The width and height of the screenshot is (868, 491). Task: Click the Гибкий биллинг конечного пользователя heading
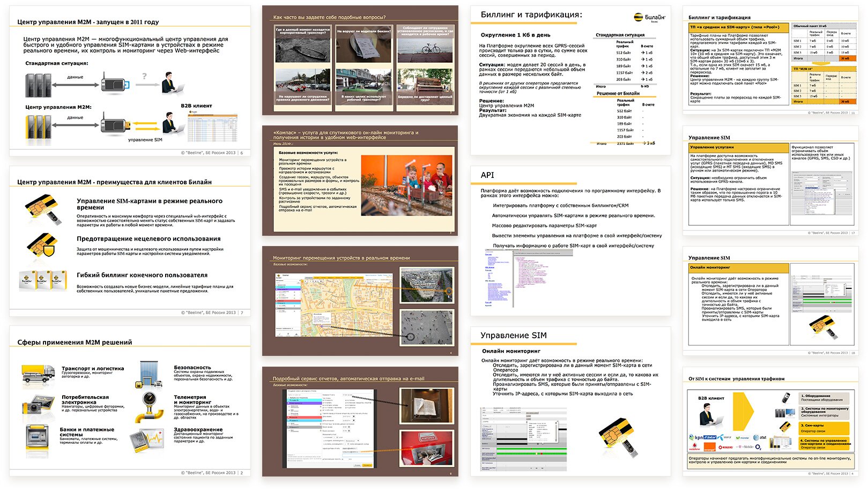point(142,275)
